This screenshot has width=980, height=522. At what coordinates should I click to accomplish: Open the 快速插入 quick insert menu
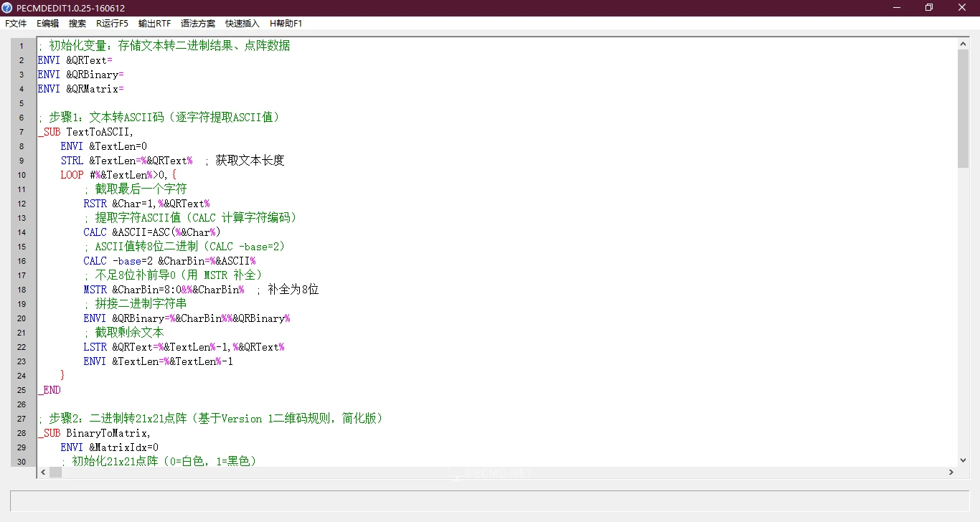pos(241,23)
